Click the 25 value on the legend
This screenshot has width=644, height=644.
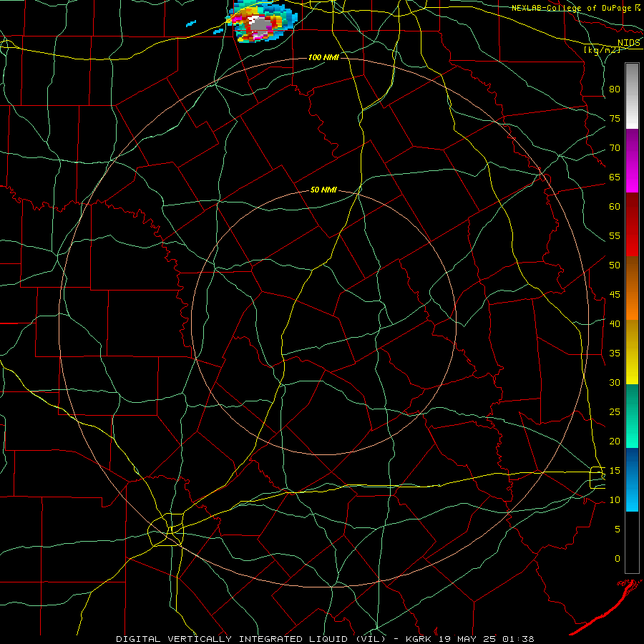tap(615, 412)
